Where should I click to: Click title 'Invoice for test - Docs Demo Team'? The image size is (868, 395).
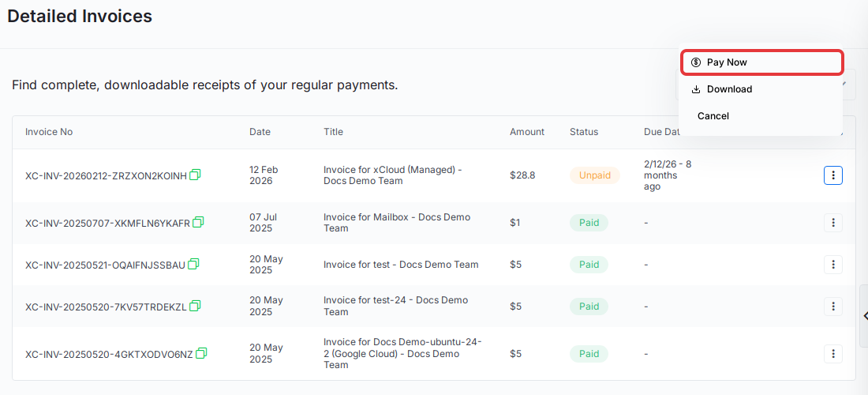(401, 265)
